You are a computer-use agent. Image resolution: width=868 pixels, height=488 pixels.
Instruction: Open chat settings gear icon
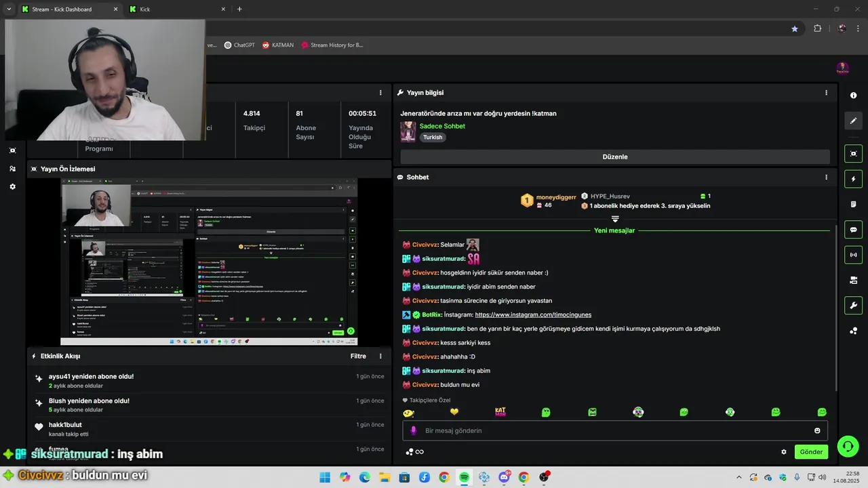pyautogui.click(x=784, y=452)
